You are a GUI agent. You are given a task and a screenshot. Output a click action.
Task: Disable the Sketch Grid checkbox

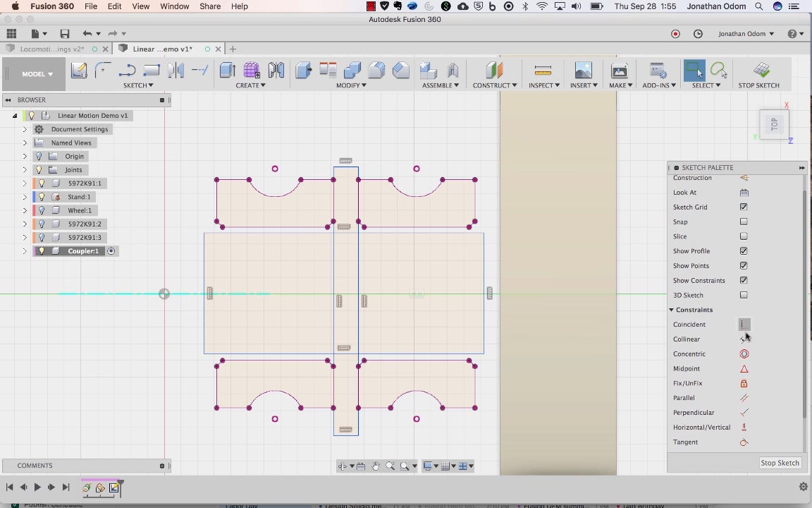click(x=744, y=207)
